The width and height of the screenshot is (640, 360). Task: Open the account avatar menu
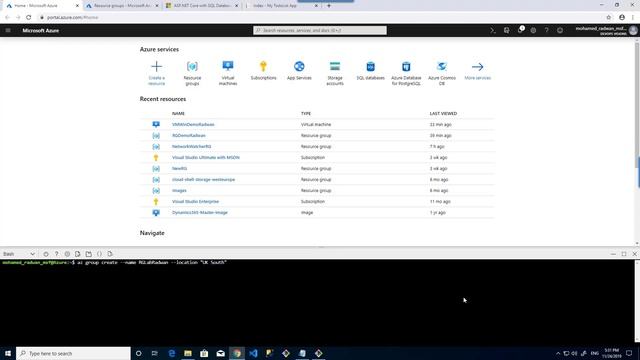tap(633, 30)
